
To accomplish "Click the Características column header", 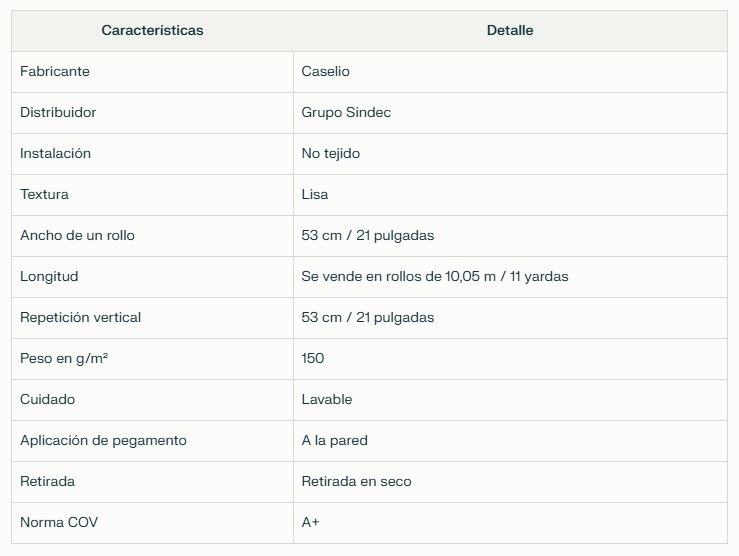I will [152, 31].
